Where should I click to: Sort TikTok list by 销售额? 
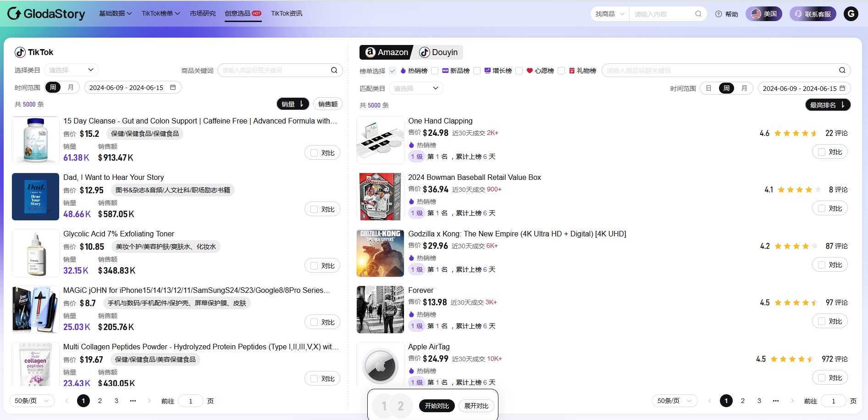[328, 104]
